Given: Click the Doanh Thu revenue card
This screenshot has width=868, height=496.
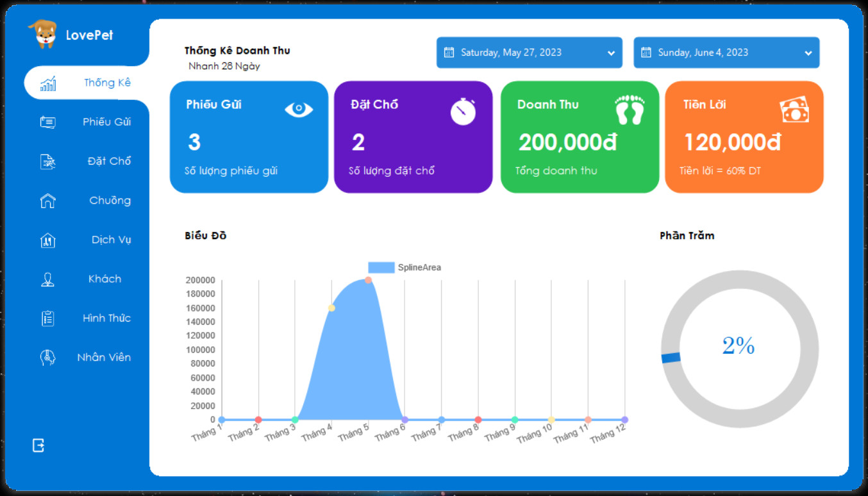Looking at the screenshot, I should pyautogui.click(x=580, y=137).
